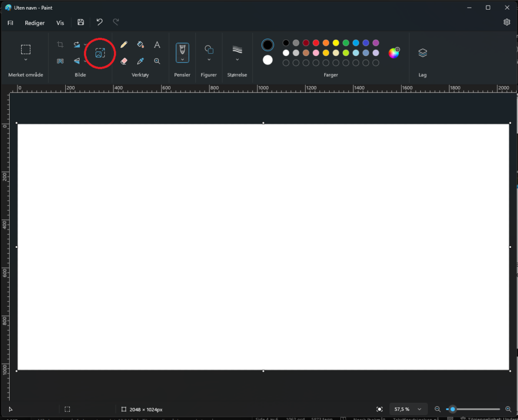The image size is (518, 420).
Task: Open the Rediger menu
Action: pos(34,23)
